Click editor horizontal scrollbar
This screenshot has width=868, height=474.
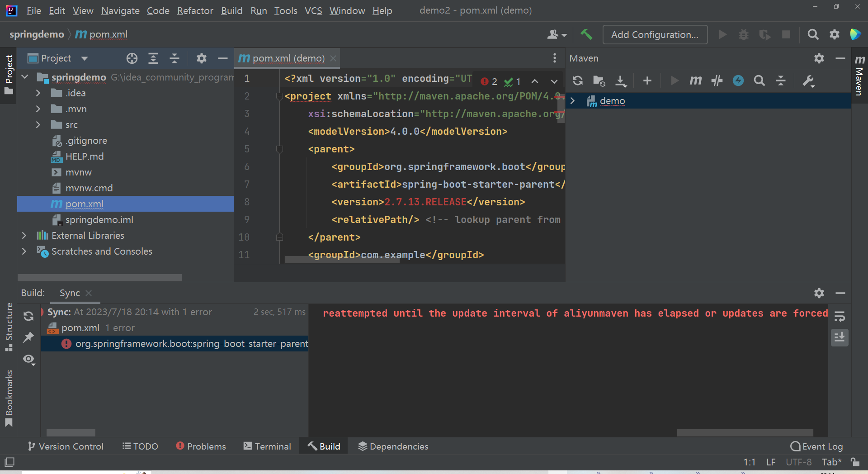[x=342, y=260]
